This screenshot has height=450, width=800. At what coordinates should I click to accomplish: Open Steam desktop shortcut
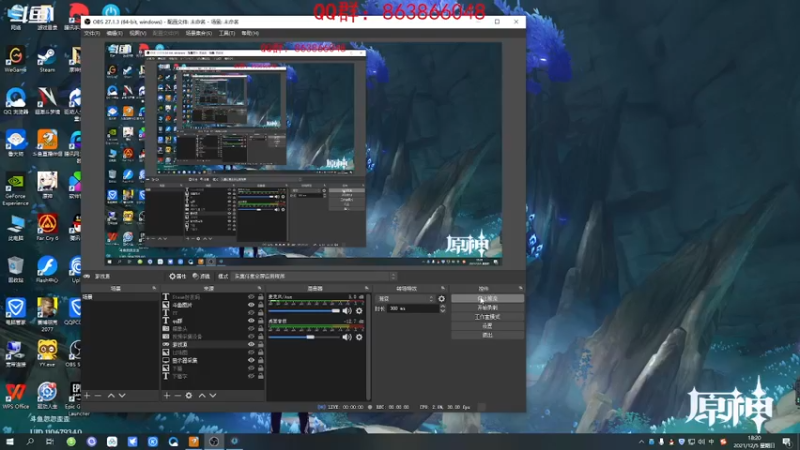coord(47,60)
